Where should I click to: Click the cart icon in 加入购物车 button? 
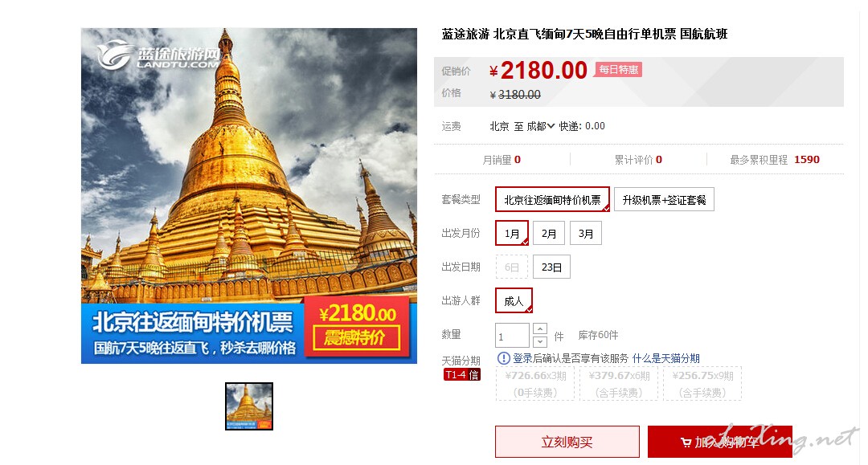(686, 443)
